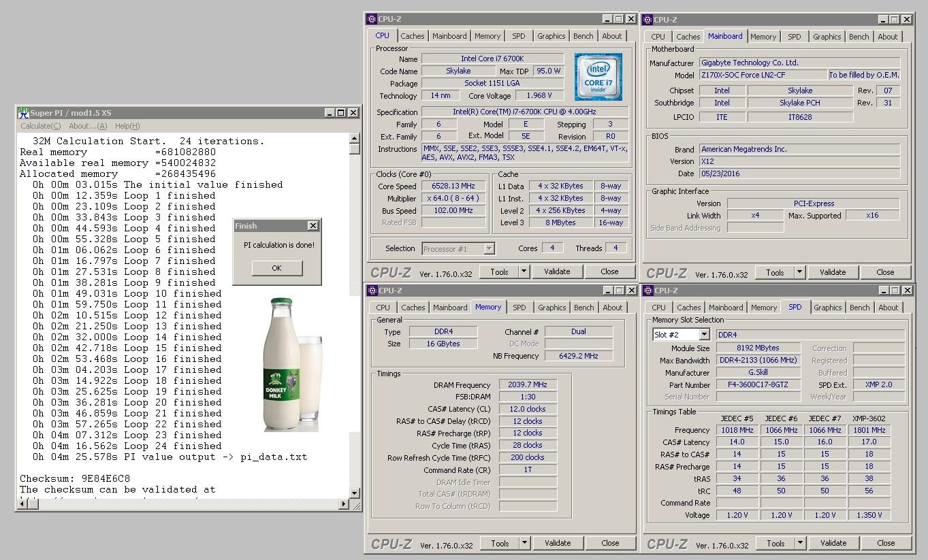The image size is (928, 560).
Task: Close the Super PI window
Action: coord(353,113)
